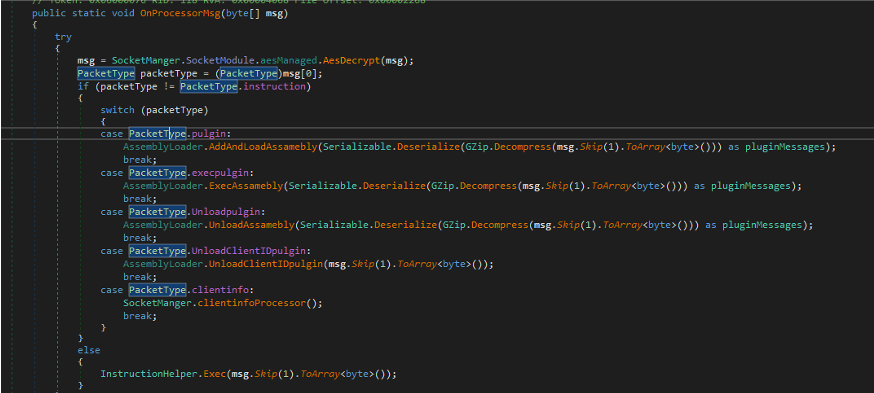Click ToArray in the InstructionHelper.Exec line
874x393 pixels.
[x=320, y=374]
